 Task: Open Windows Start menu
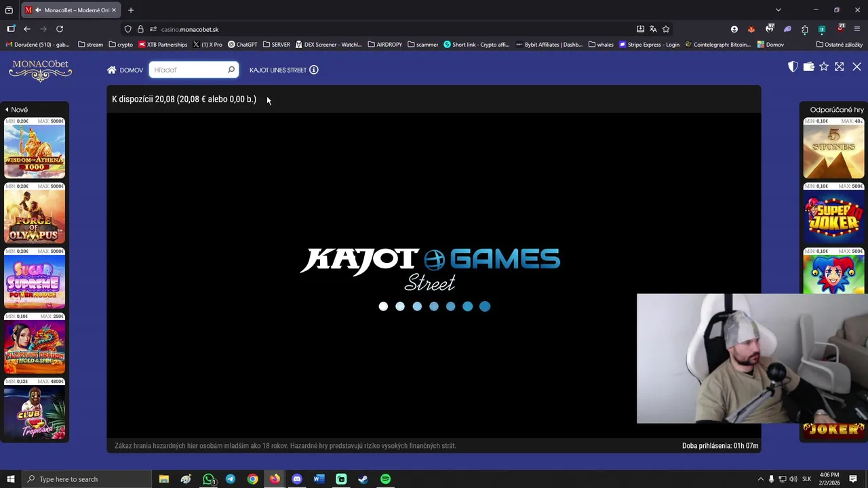pyautogui.click(x=10, y=479)
